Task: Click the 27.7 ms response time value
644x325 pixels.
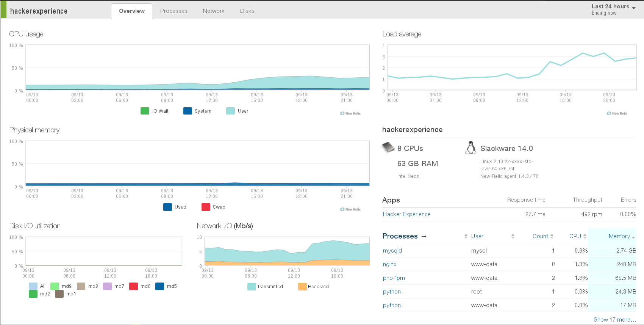Action: click(x=535, y=214)
